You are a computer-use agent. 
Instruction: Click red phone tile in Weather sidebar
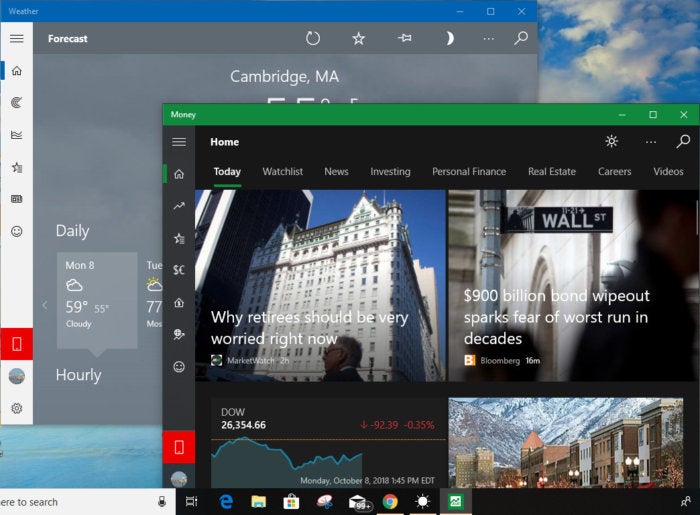pos(17,344)
